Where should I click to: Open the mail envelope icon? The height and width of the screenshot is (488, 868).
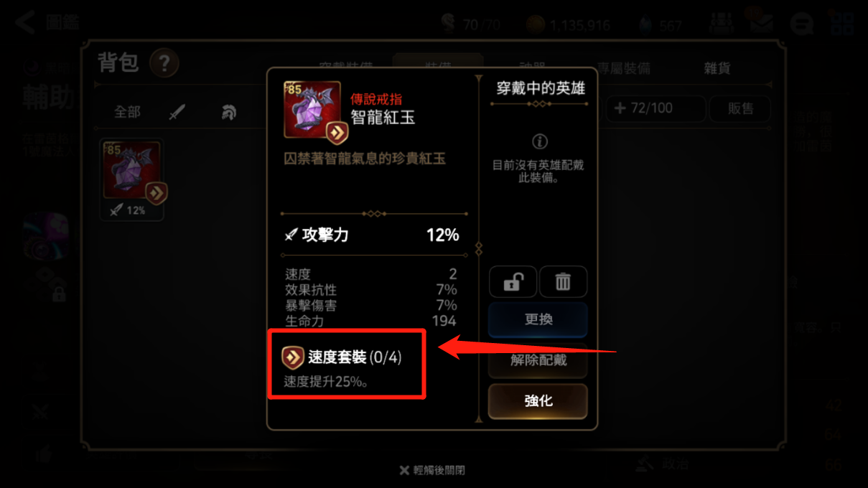pyautogui.click(x=760, y=24)
